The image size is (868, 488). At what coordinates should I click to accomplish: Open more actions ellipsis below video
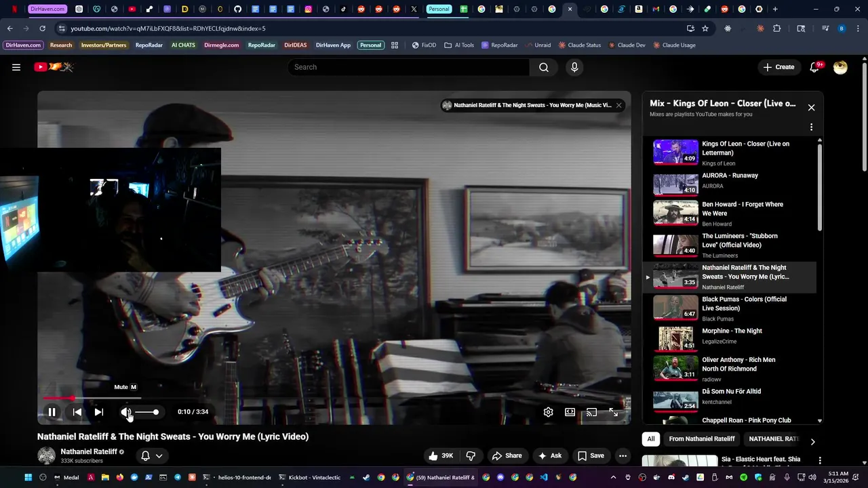click(x=623, y=455)
